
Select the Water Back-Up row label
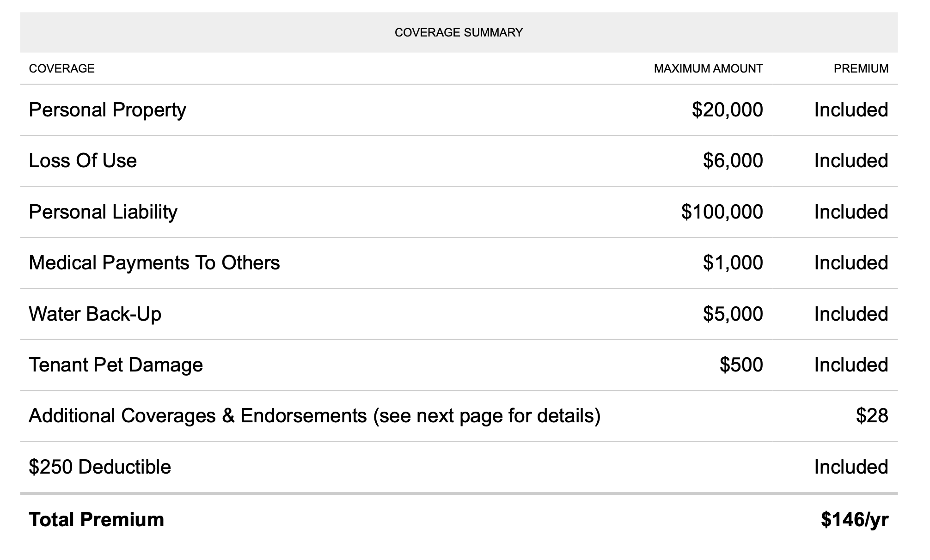[x=95, y=314]
